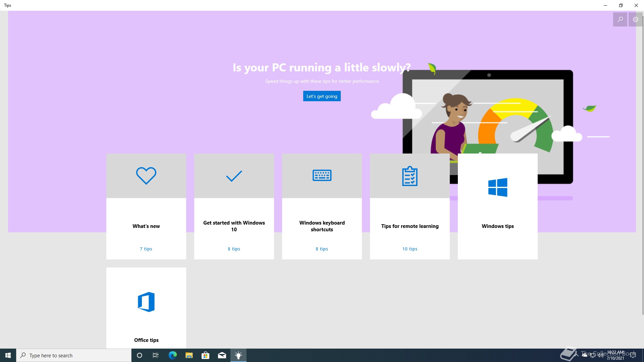Open Tips for remote learning title
The width and height of the screenshot is (644, 362).
(x=410, y=226)
